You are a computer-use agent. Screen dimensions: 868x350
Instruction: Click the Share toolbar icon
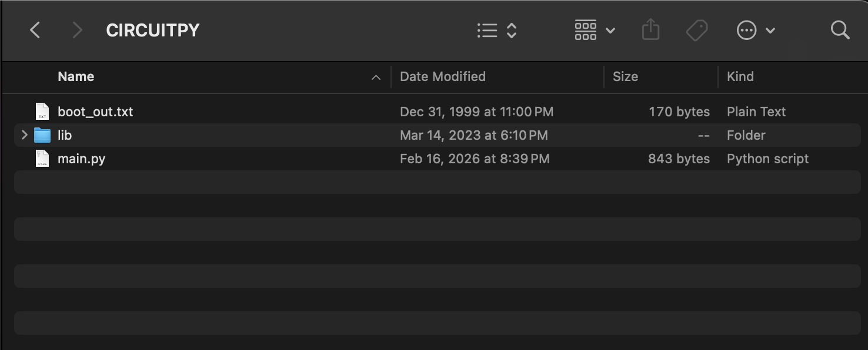[650, 30]
